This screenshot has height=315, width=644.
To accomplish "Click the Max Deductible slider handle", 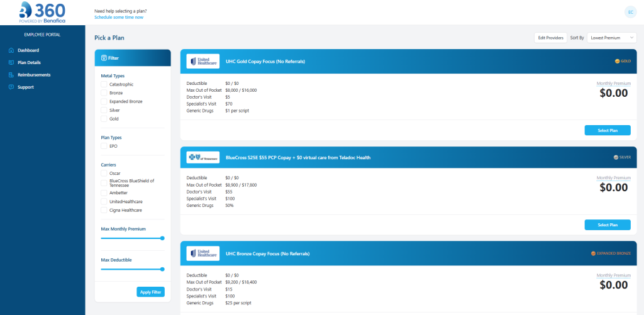I will pyautogui.click(x=162, y=269).
